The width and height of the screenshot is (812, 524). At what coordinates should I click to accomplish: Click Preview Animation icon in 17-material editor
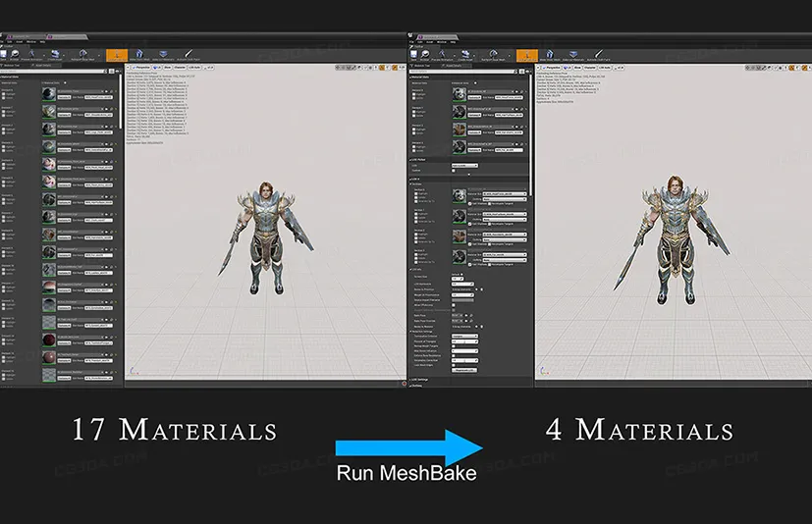tap(32, 54)
